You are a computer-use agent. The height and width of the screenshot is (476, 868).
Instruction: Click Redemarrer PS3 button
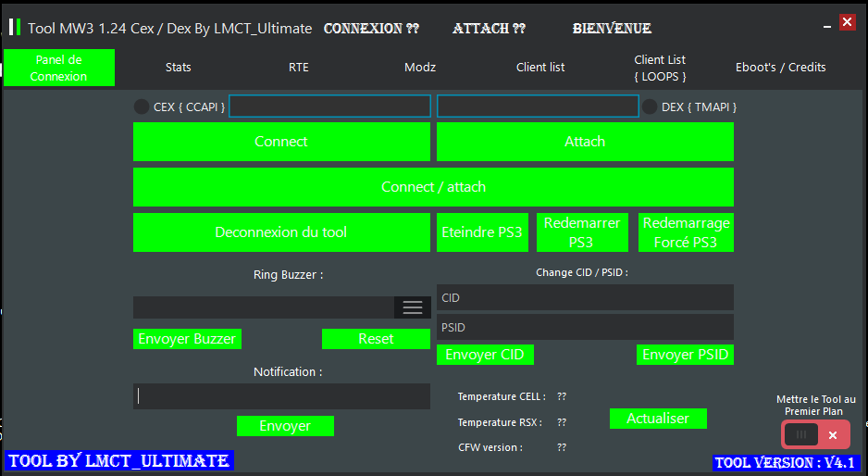tap(582, 232)
